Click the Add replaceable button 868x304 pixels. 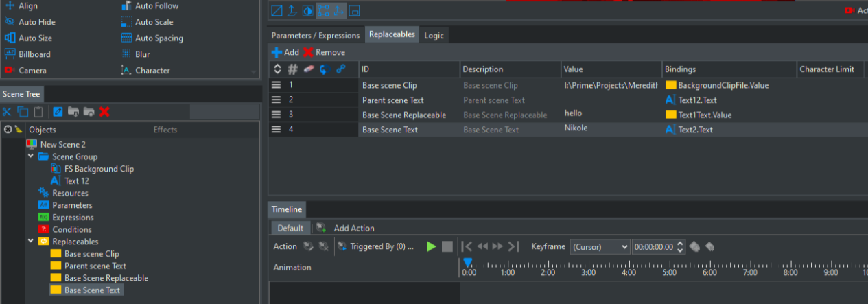point(285,52)
